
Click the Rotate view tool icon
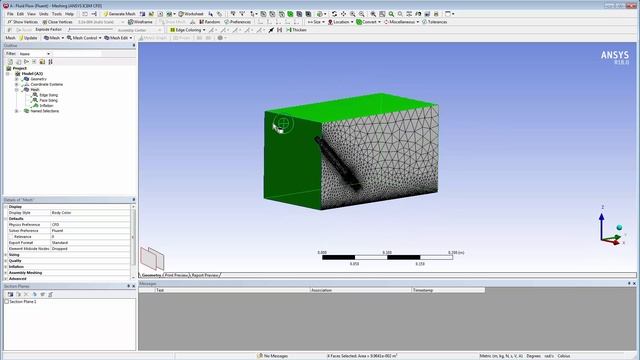334,14
